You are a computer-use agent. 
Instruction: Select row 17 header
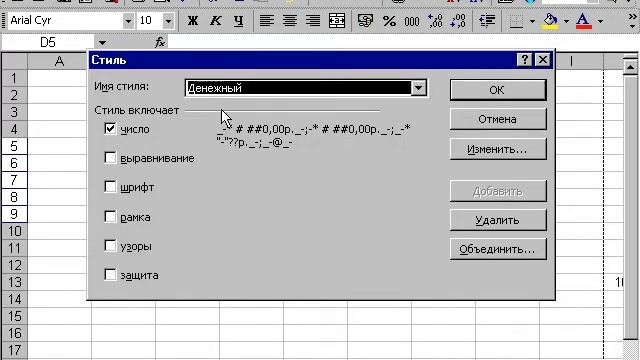click(x=14, y=350)
